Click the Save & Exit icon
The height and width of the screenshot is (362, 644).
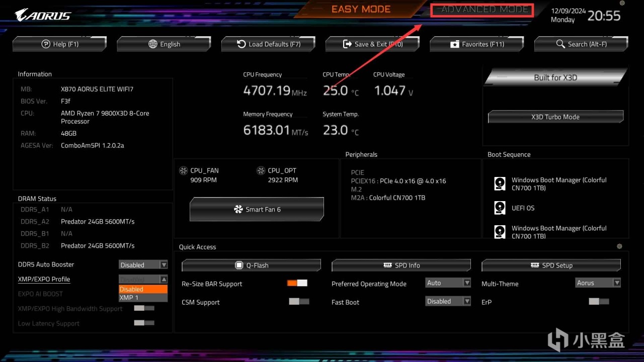347,44
